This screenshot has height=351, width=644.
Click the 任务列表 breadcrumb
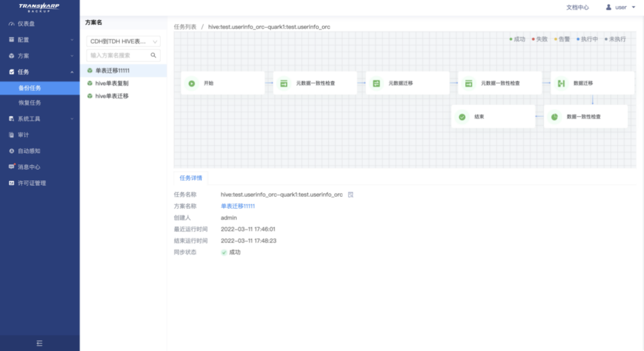pyautogui.click(x=185, y=27)
